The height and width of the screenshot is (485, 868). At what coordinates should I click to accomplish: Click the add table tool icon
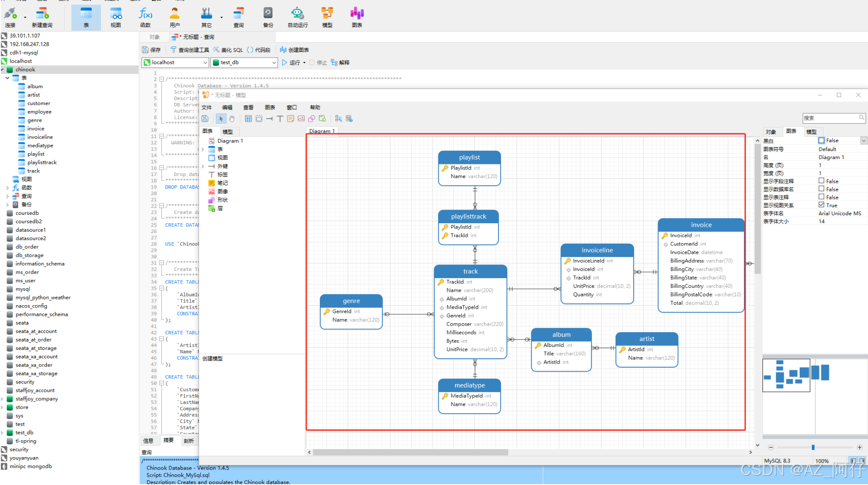click(x=248, y=119)
